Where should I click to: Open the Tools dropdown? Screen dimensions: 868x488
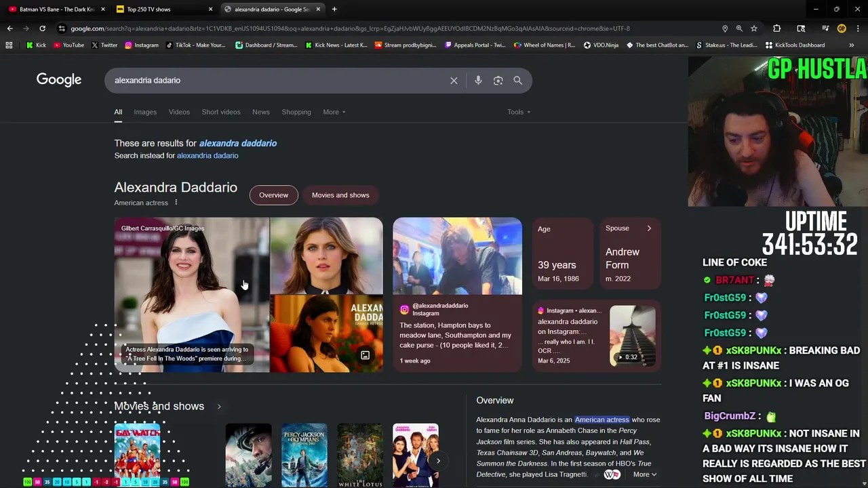pos(519,112)
